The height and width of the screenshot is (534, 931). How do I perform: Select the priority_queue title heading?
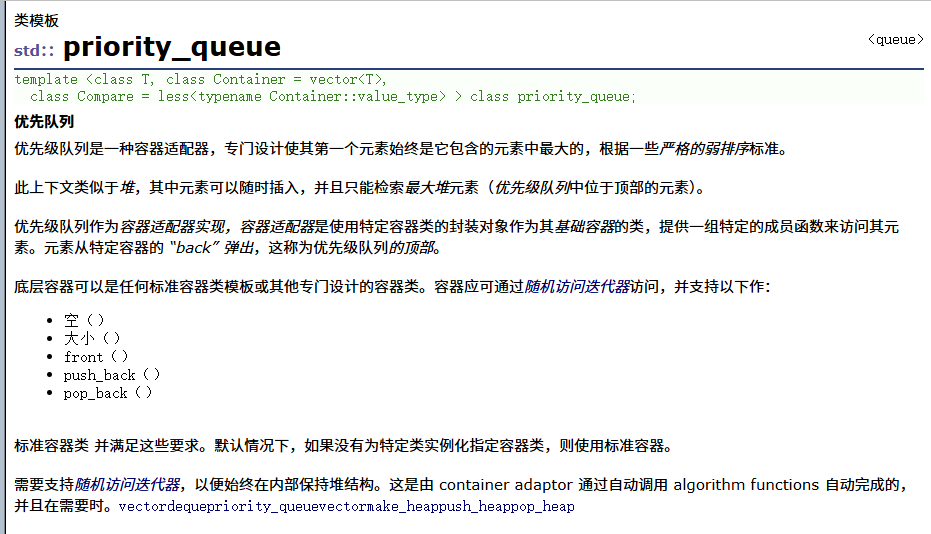click(172, 47)
